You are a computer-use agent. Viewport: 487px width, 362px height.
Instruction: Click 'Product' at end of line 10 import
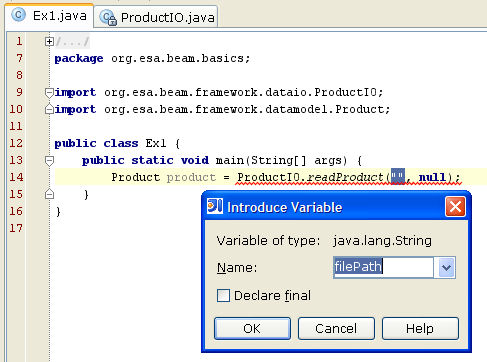[360, 109]
